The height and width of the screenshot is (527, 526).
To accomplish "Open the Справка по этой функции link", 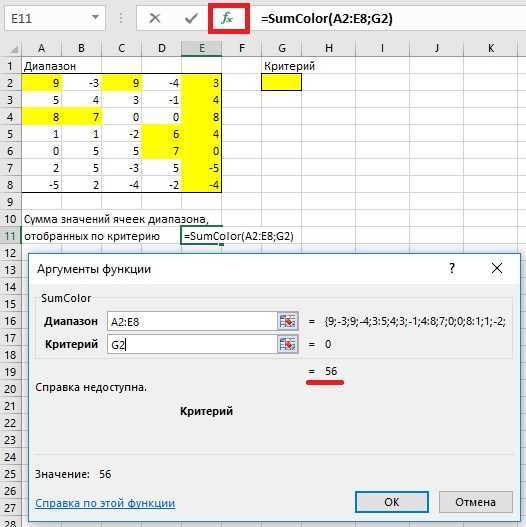I will tap(105, 503).
